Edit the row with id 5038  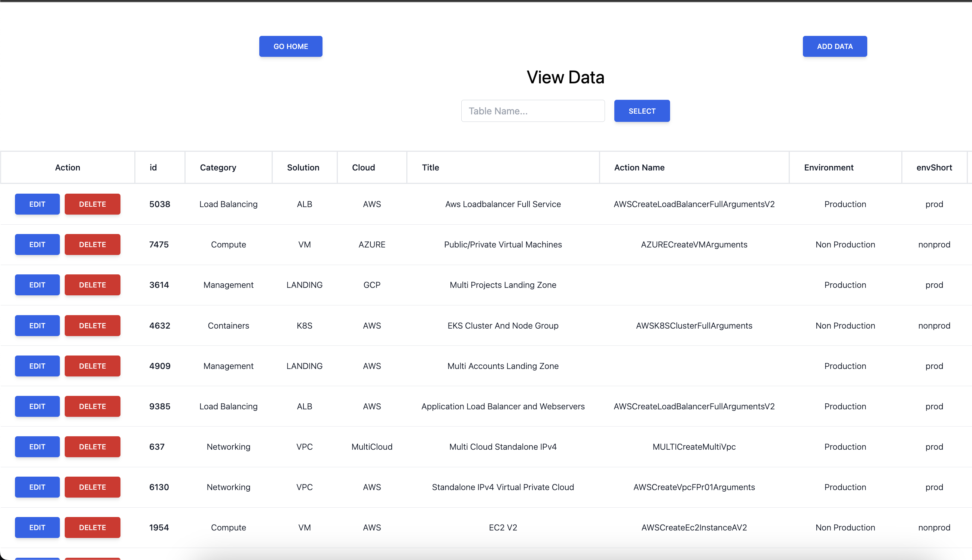point(37,204)
